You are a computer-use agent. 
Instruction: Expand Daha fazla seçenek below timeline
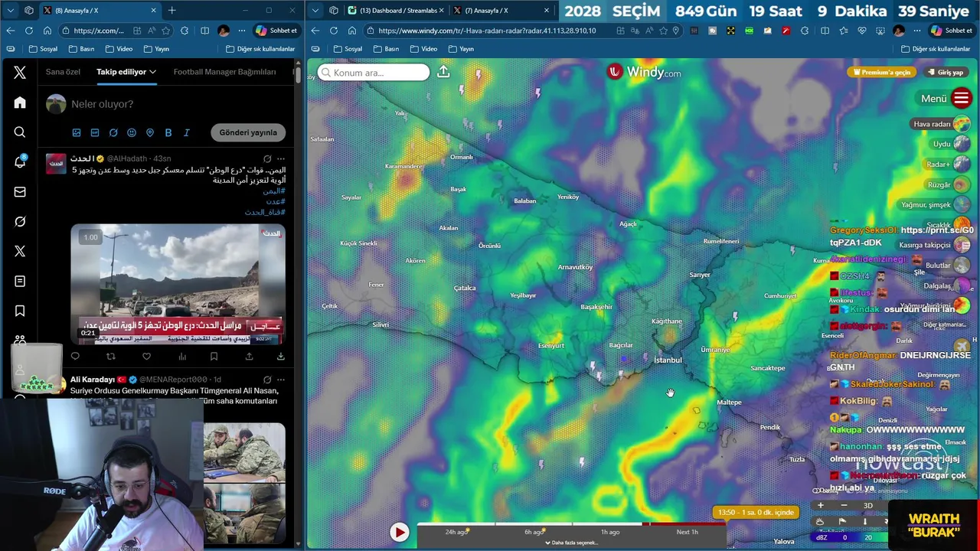(x=571, y=543)
